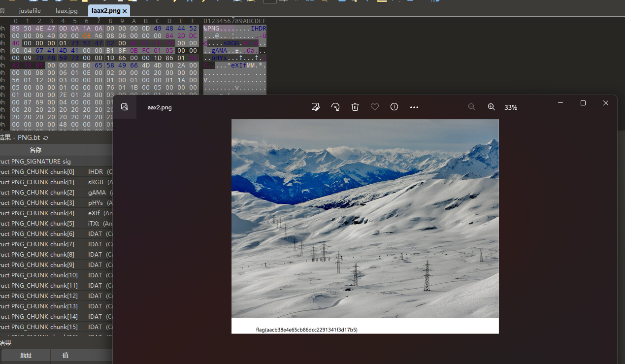Click the Photos app gallery icon

coord(125,107)
